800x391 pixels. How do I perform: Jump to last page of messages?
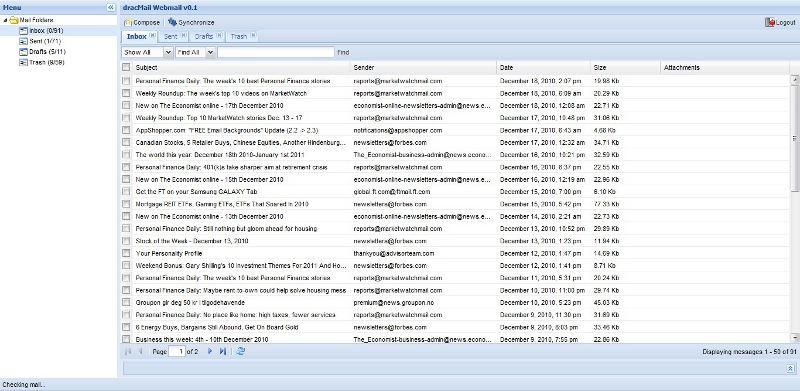pos(222,351)
